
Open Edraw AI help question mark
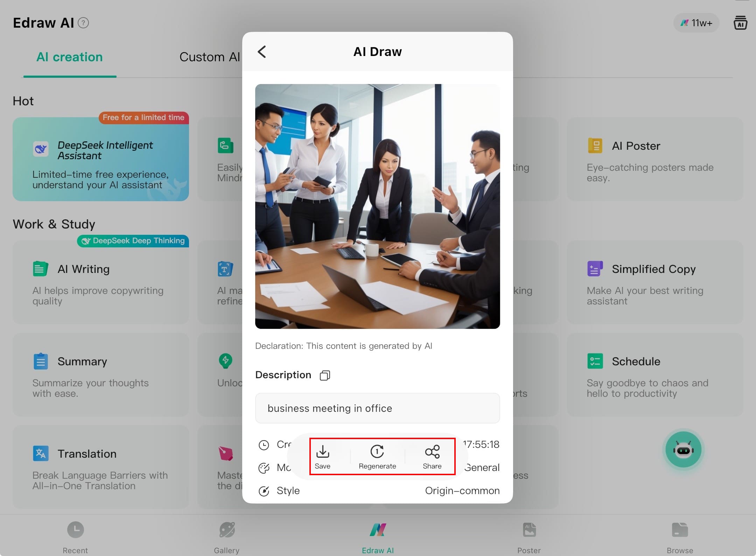click(83, 23)
